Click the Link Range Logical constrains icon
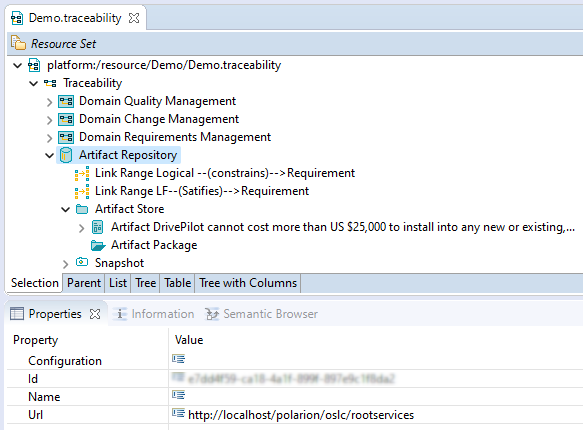 (x=82, y=173)
